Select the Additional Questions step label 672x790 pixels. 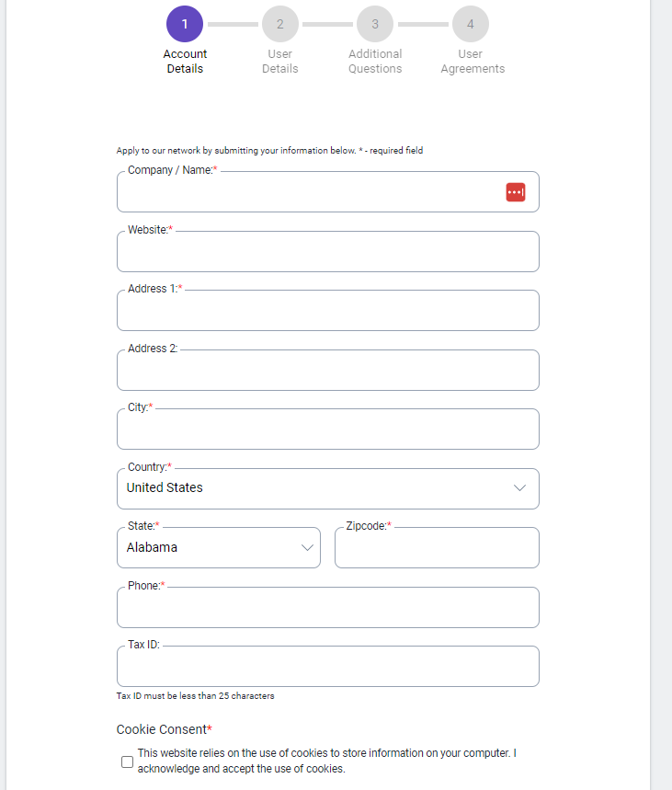pyautogui.click(x=375, y=61)
